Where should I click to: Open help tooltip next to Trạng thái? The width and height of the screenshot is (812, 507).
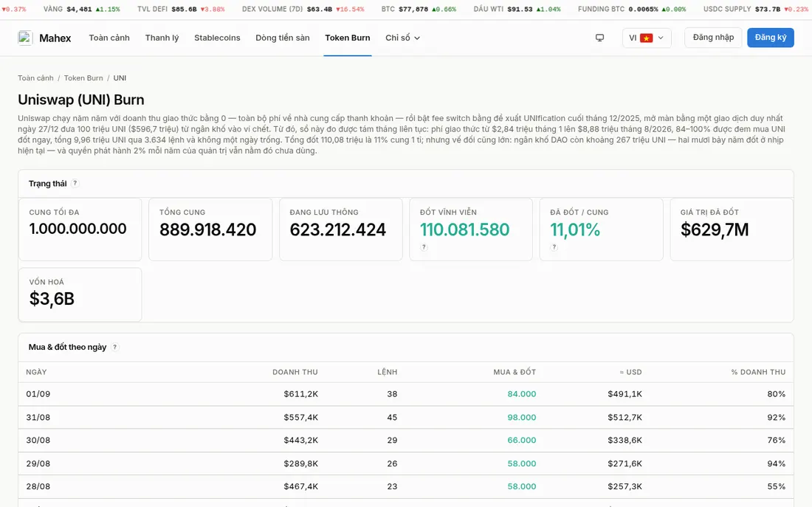coord(75,183)
